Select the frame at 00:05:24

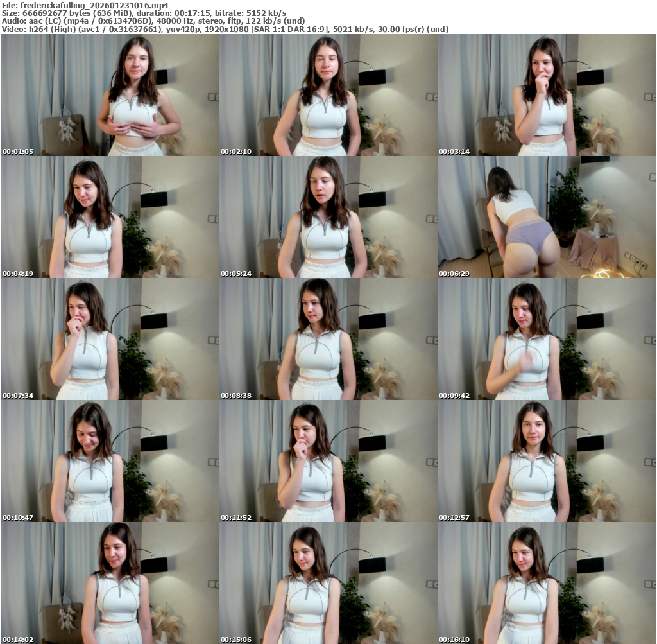(x=328, y=217)
